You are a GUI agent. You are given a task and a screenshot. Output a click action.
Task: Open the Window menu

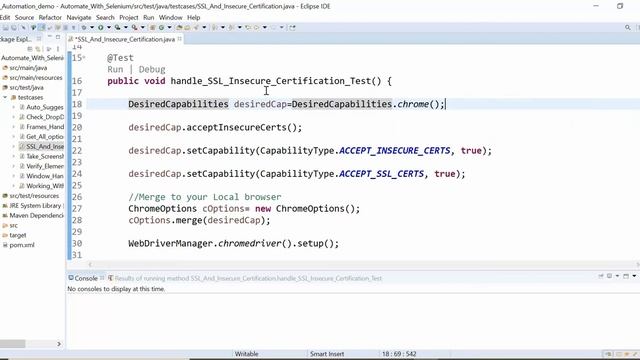point(171,18)
